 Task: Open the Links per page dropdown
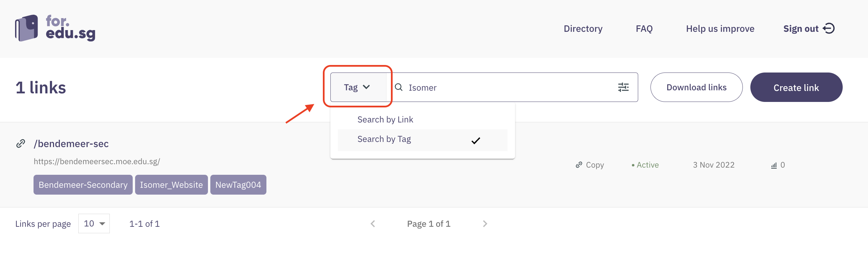coord(94,224)
